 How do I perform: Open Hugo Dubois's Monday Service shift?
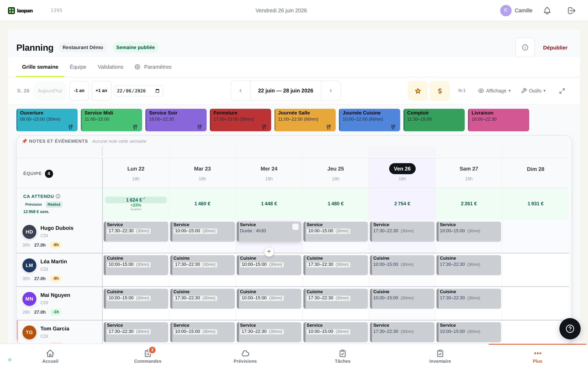click(136, 231)
